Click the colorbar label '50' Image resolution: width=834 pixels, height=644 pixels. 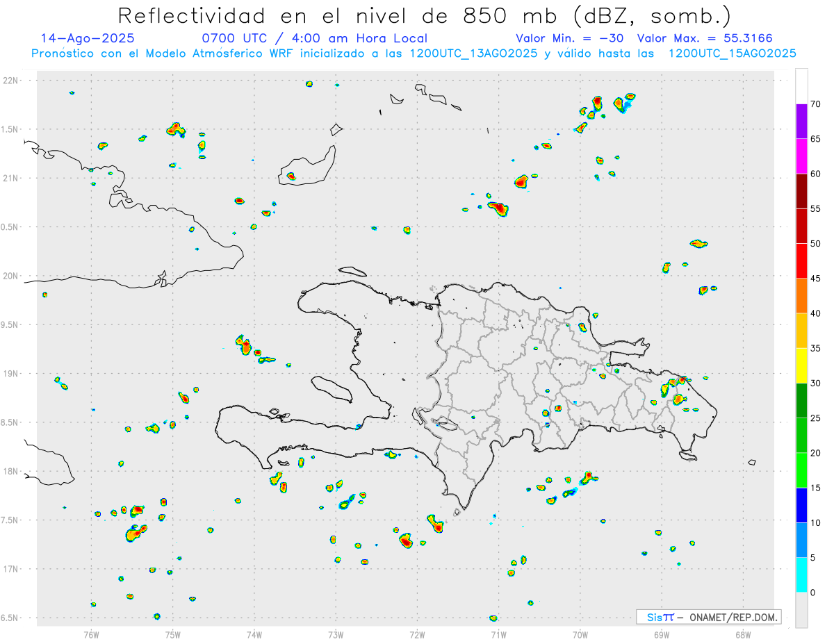click(815, 244)
